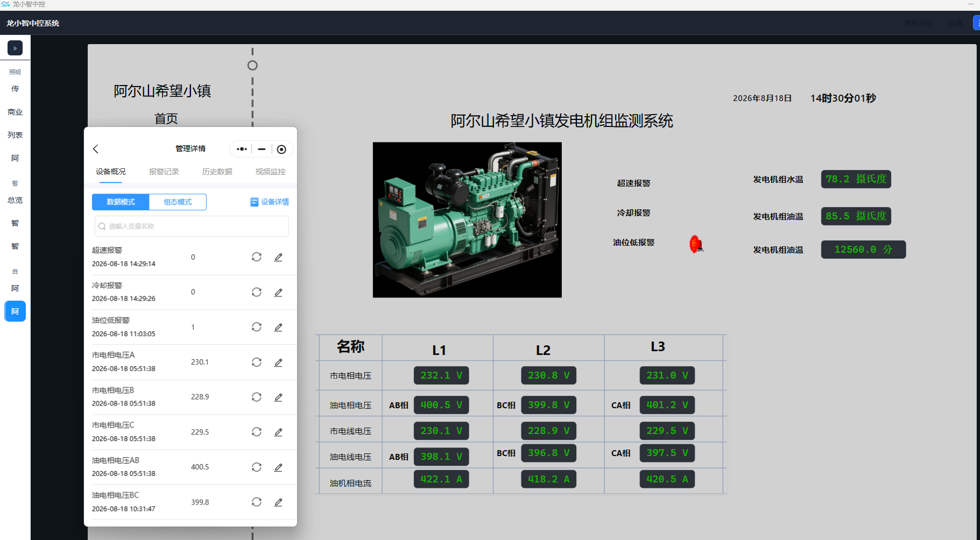This screenshot has width=980, height=540.
Task: Refresh the 油电相电压BC variable
Action: [x=257, y=502]
